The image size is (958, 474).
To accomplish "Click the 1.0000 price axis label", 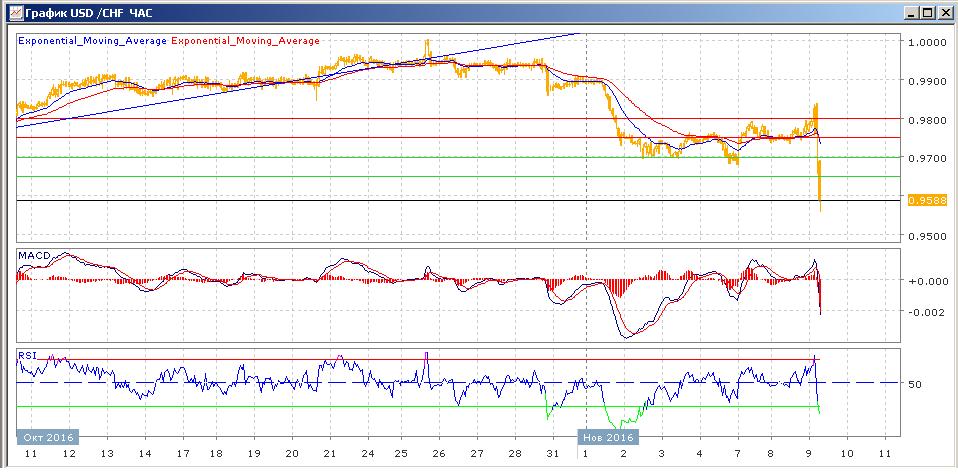I will [x=925, y=43].
